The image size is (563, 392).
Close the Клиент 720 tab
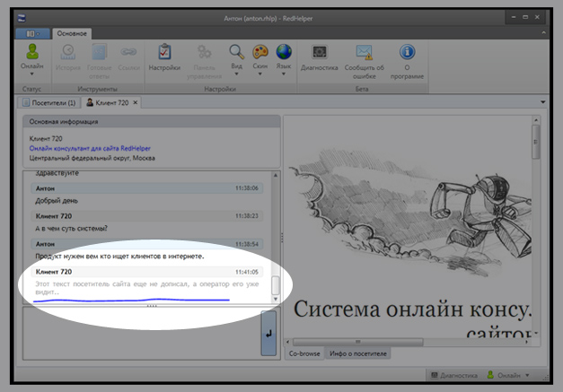click(136, 104)
